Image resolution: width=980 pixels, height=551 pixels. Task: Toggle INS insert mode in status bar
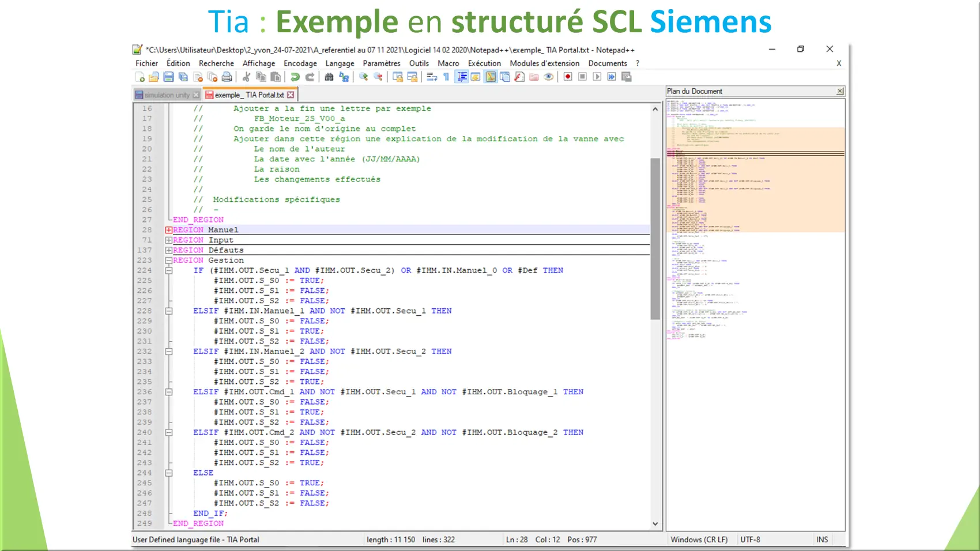click(822, 540)
